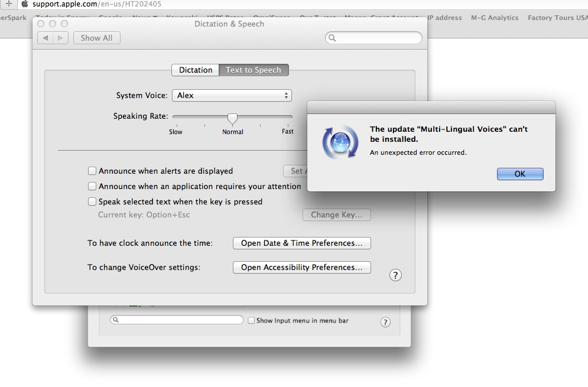Click OK in the Multi-Lingual Voices error dialog
Viewport: 588px width, 387px height.
pos(520,174)
